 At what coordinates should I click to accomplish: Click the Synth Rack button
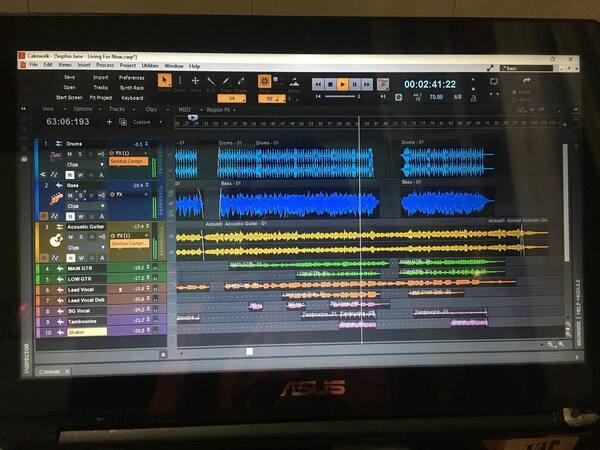coord(132,88)
